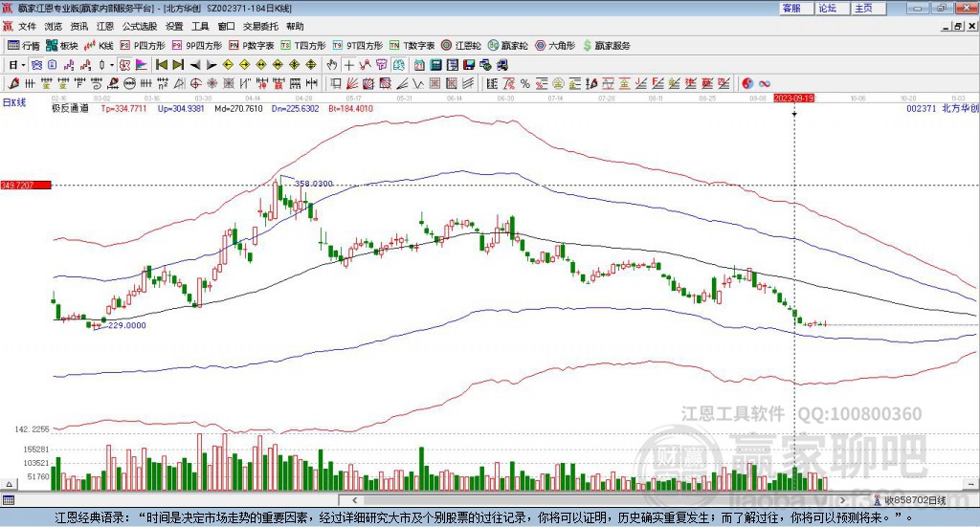Viewport: 980px width, 527px height.
Task: Open the 交易委托 menu
Action: click(x=260, y=26)
